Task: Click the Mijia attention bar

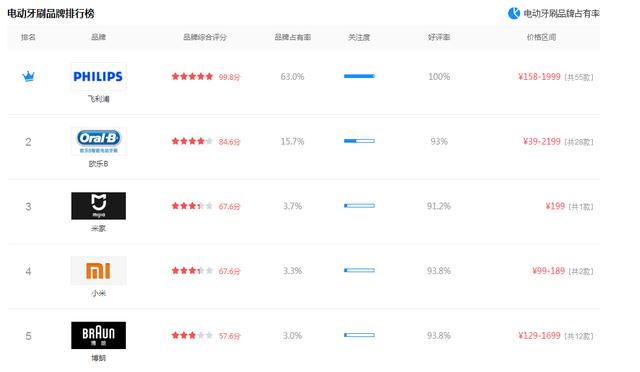Action: [359, 206]
